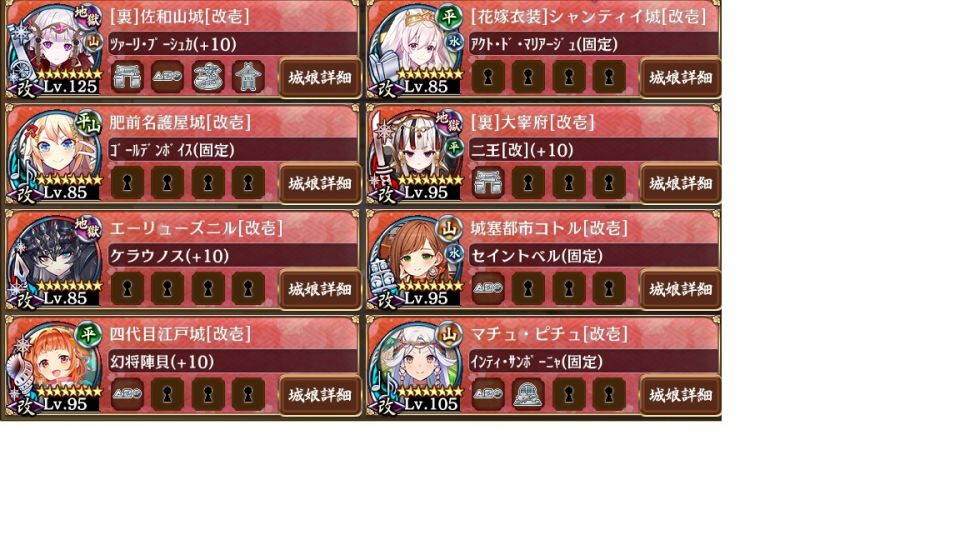Click second slot building icon of マチュ・ピチュ
The image size is (960, 540).
[x=528, y=394]
